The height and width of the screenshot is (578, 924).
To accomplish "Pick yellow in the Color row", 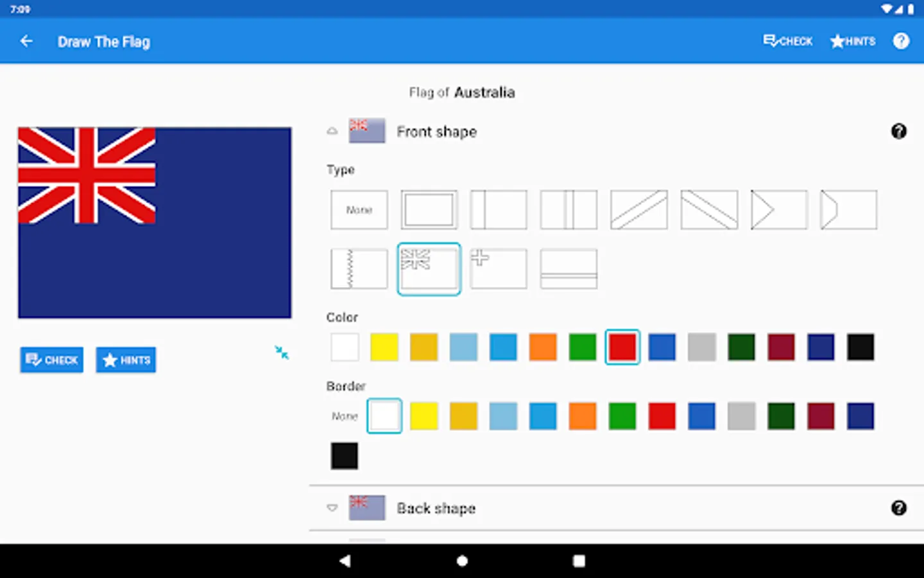I will click(x=384, y=347).
